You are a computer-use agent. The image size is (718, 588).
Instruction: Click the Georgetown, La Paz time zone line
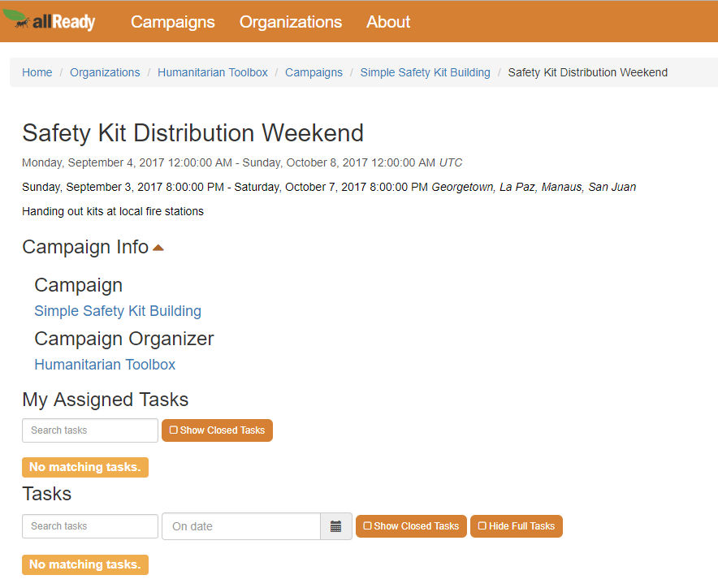[329, 187]
